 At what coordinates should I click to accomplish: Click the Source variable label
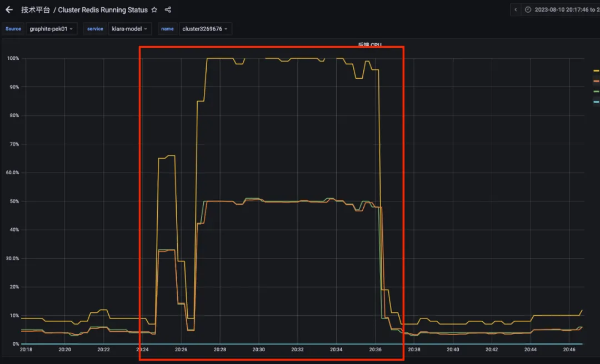[13, 29]
